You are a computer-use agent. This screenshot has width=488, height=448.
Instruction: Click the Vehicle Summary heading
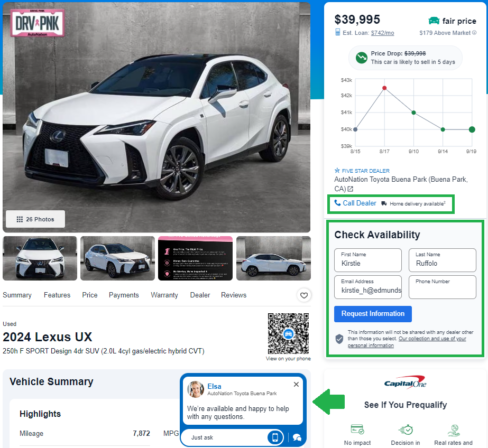51,381
